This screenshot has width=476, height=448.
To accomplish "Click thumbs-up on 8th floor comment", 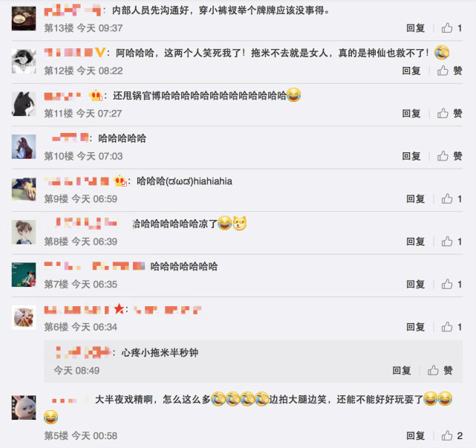I will [447, 241].
